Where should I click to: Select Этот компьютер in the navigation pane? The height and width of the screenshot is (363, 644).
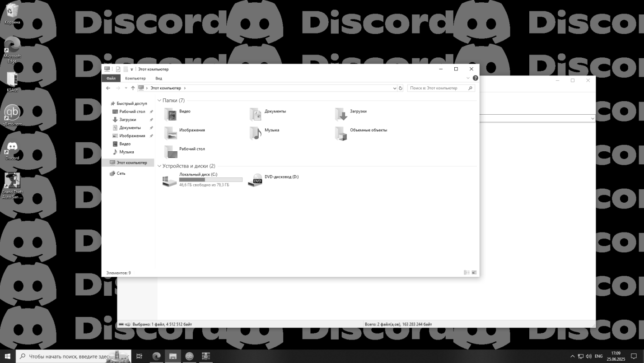coord(128,163)
